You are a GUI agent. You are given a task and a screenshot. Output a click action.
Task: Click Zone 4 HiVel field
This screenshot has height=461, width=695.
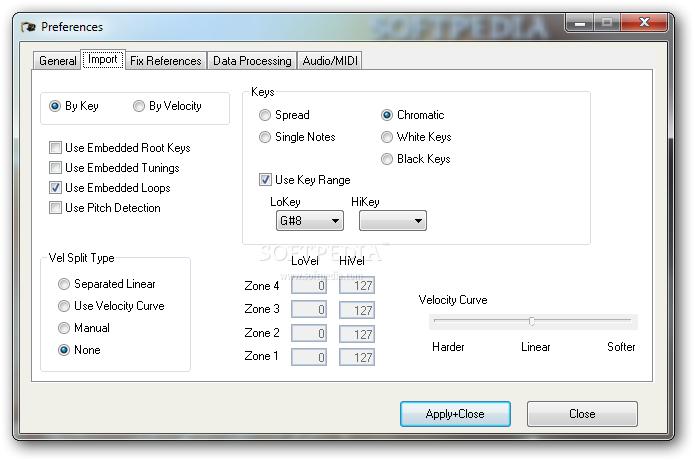click(357, 285)
